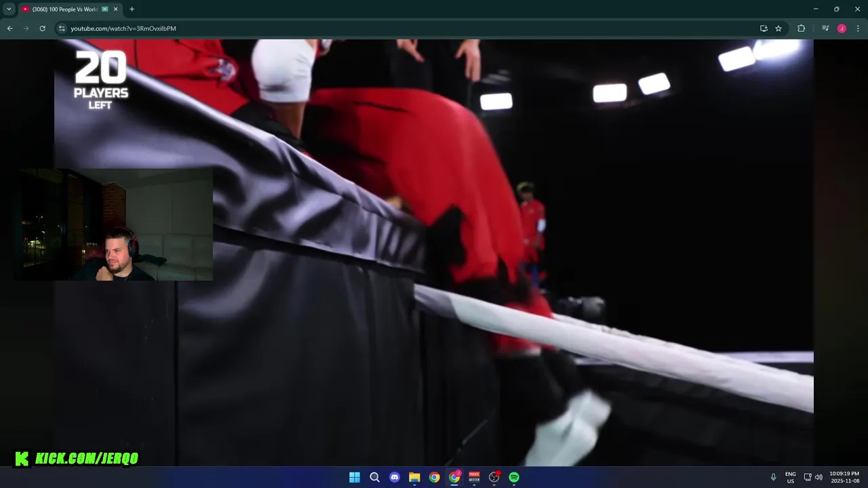The height and width of the screenshot is (488, 868).
Task: Open the media controls button
Action: click(x=825, y=28)
